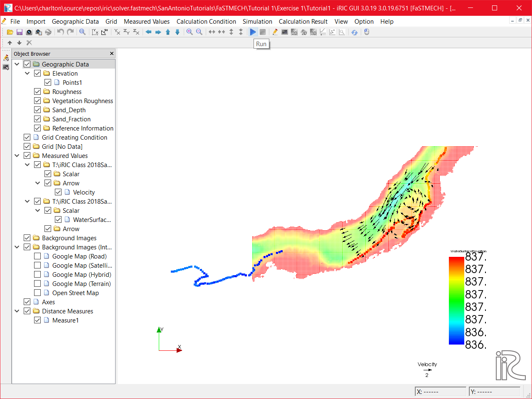Image resolution: width=532 pixels, height=399 pixels.
Task: Collapse the Distance Measures tree node
Action: click(17, 311)
